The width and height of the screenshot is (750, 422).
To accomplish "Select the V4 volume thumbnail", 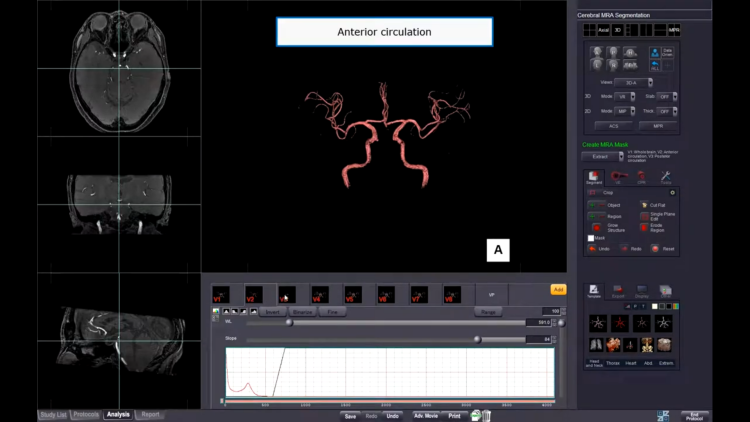I will (320, 295).
